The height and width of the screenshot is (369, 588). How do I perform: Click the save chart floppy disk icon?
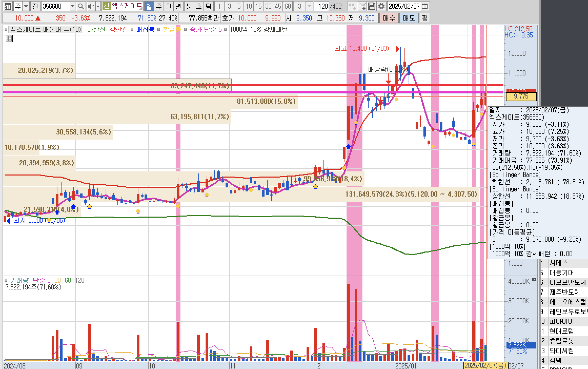coord(372,6)
